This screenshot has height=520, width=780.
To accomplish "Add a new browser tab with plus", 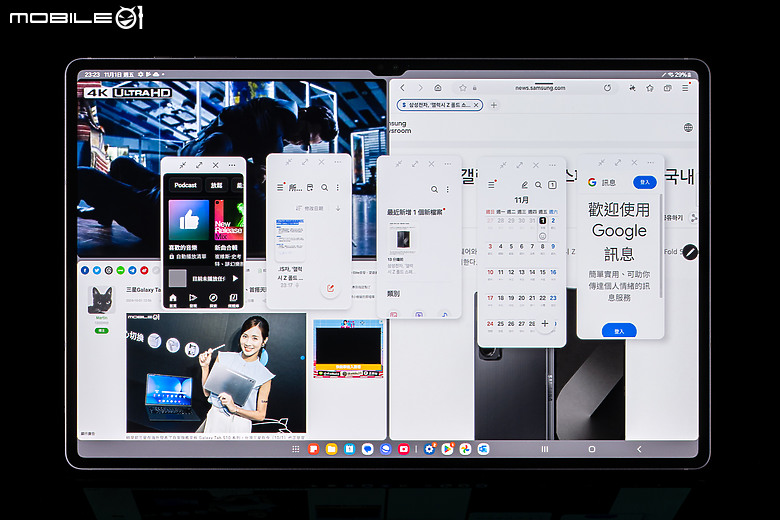I will click(x=494, y=105).
